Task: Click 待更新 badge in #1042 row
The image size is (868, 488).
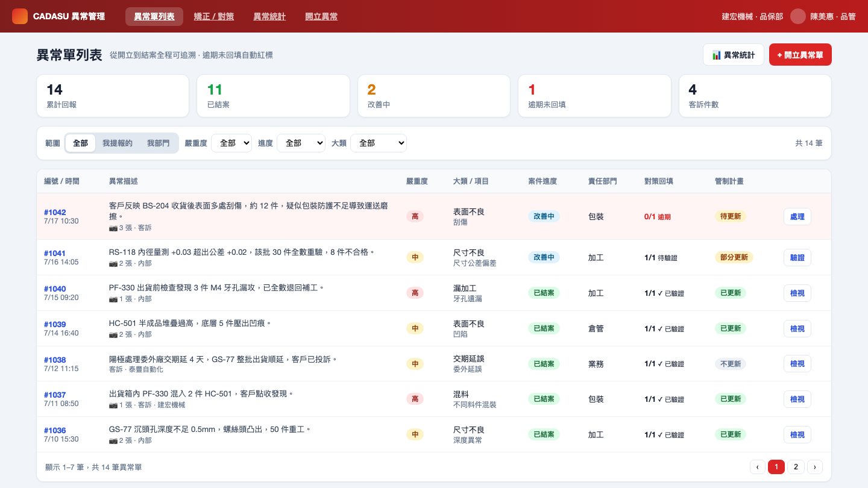Action: [730, 216]
